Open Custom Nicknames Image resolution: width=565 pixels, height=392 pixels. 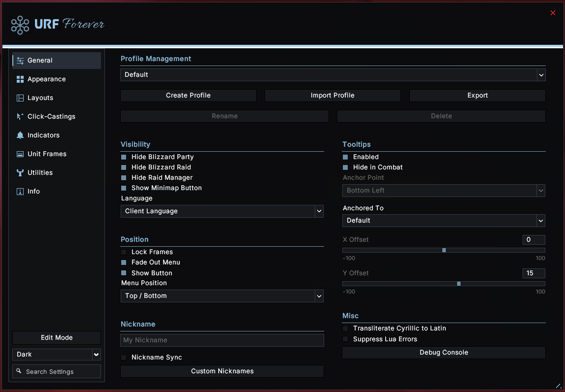coord(222,371)
